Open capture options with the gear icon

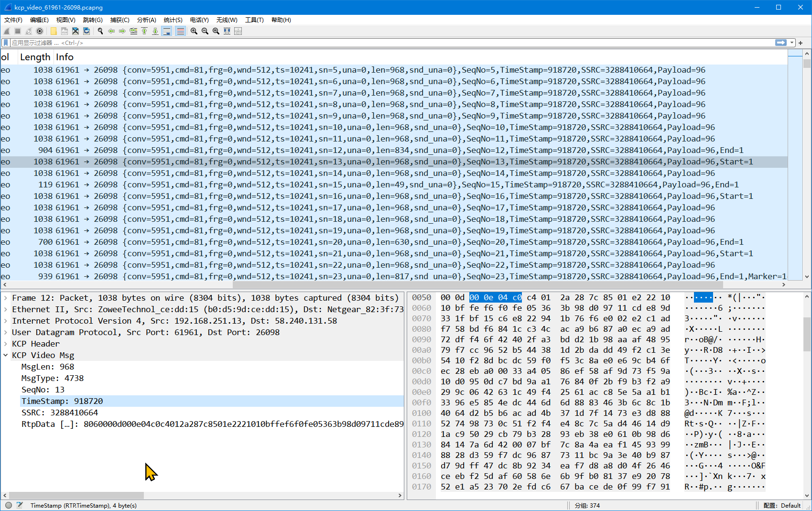pos(40,31)
